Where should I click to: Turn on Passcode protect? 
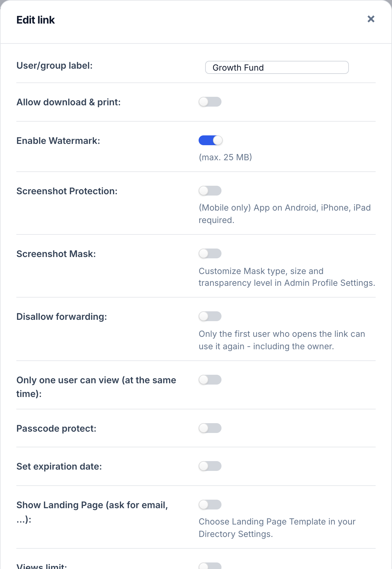tap(210, 428)
